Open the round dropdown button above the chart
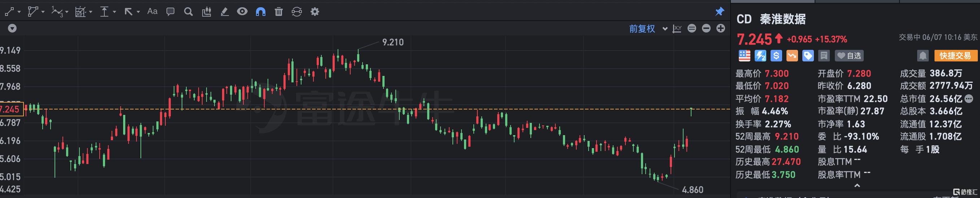 pos(12,29)
